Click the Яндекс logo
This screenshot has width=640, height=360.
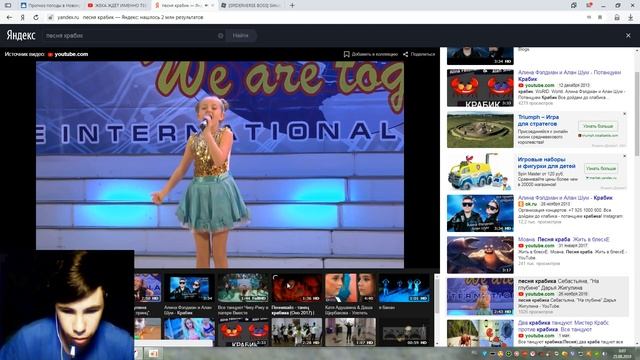(x=21, y=36)
